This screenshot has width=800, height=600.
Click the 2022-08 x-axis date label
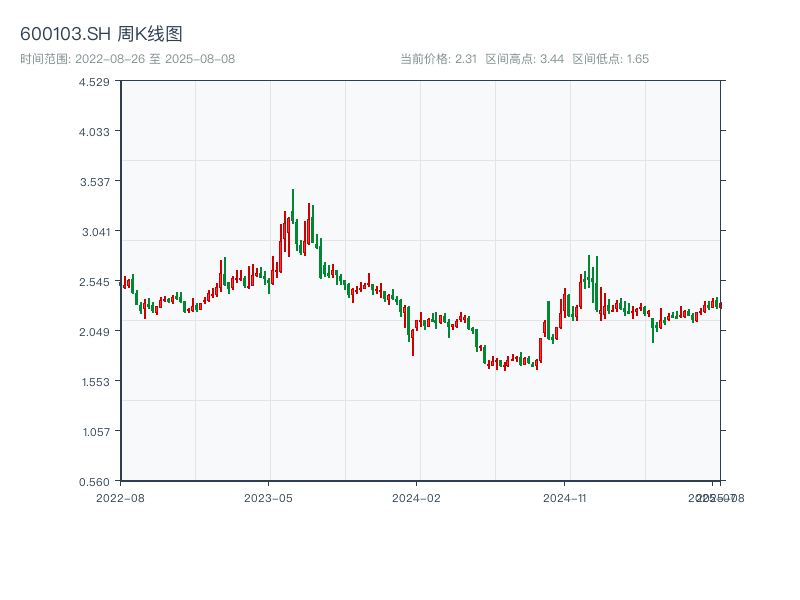point(120,497)
